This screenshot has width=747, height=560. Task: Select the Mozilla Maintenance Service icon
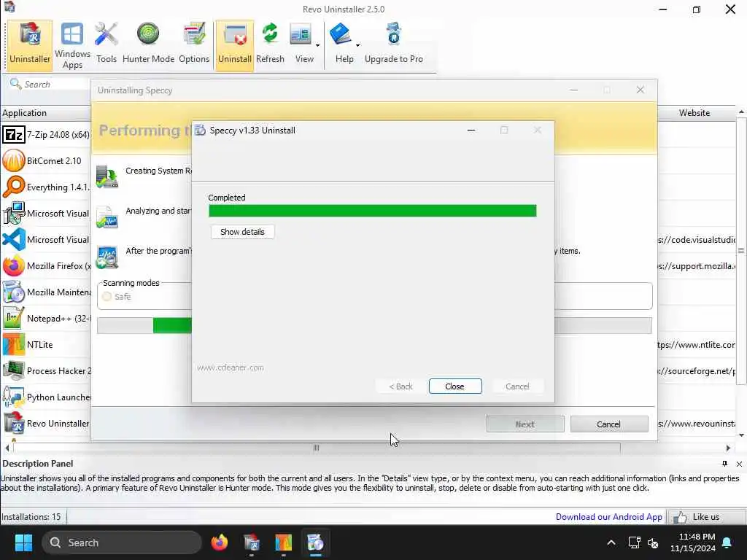(13, 292)
